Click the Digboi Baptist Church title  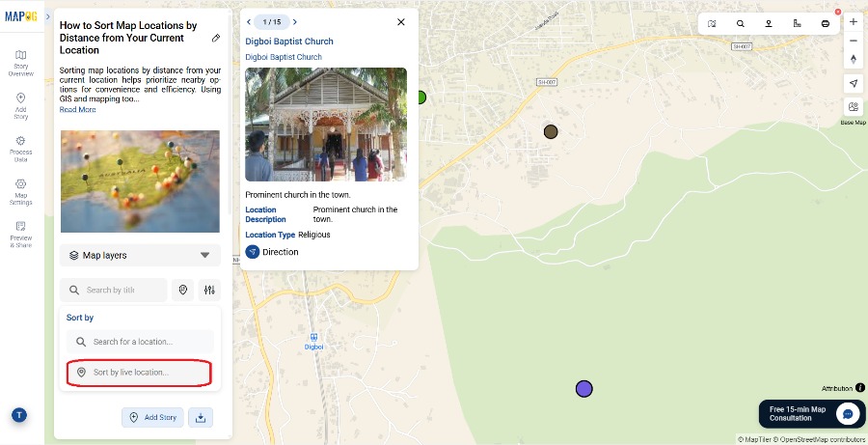[x=289, y=42]
